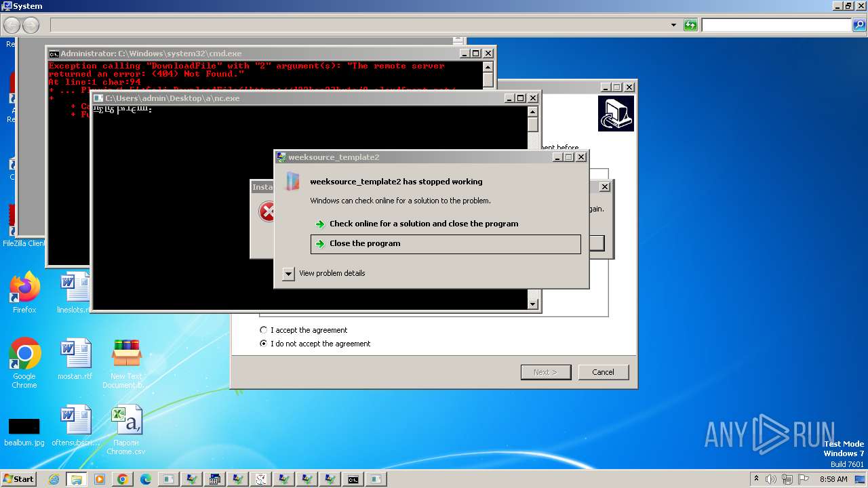Close the Install error dialog
Image resolution: width=868 pixels, height=488 pixels.
[605, 186]
